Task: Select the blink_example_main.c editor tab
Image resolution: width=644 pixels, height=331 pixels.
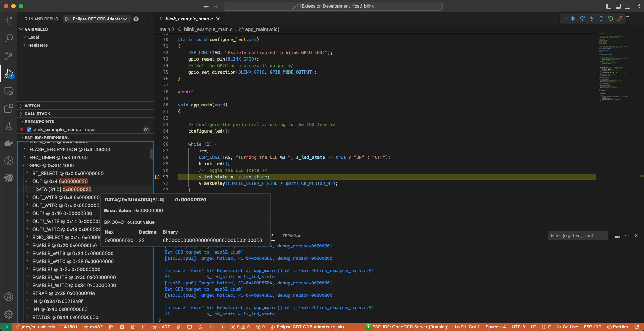Action: coord(189,19)
